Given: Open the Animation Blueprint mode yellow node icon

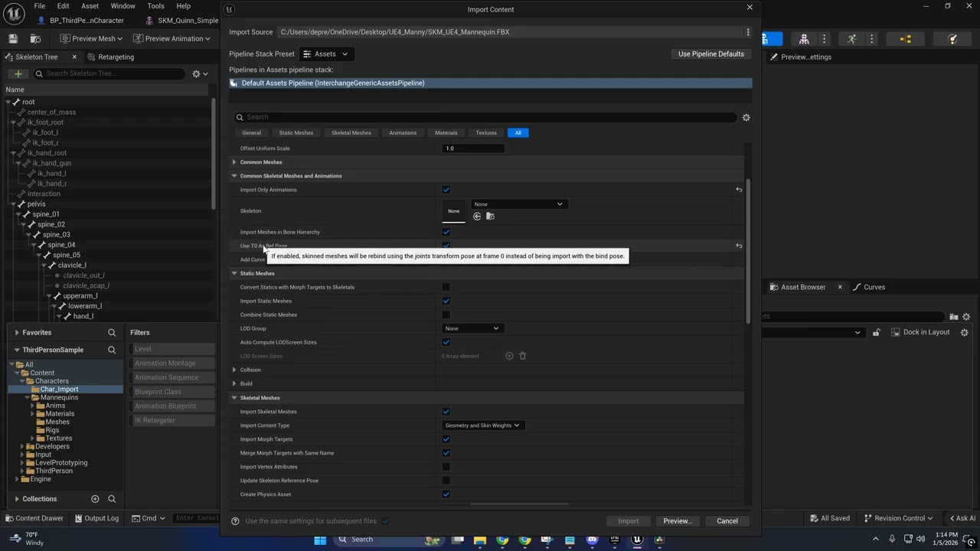Looking at the screenshot, I should coord(906,39).
